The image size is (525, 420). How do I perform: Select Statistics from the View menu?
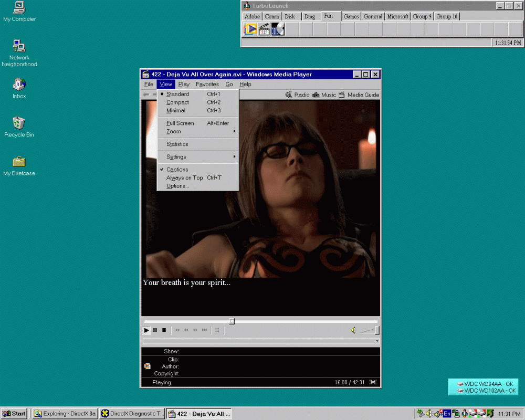177,144
